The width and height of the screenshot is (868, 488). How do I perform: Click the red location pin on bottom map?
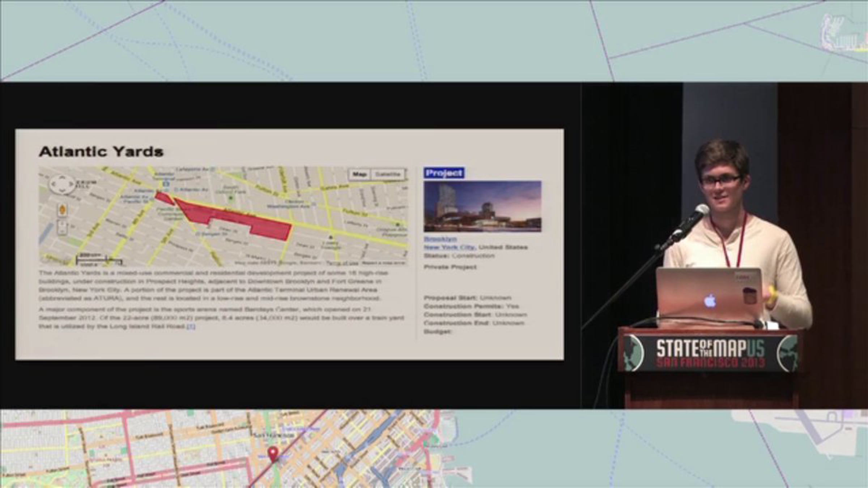click(x=273, y=454)
